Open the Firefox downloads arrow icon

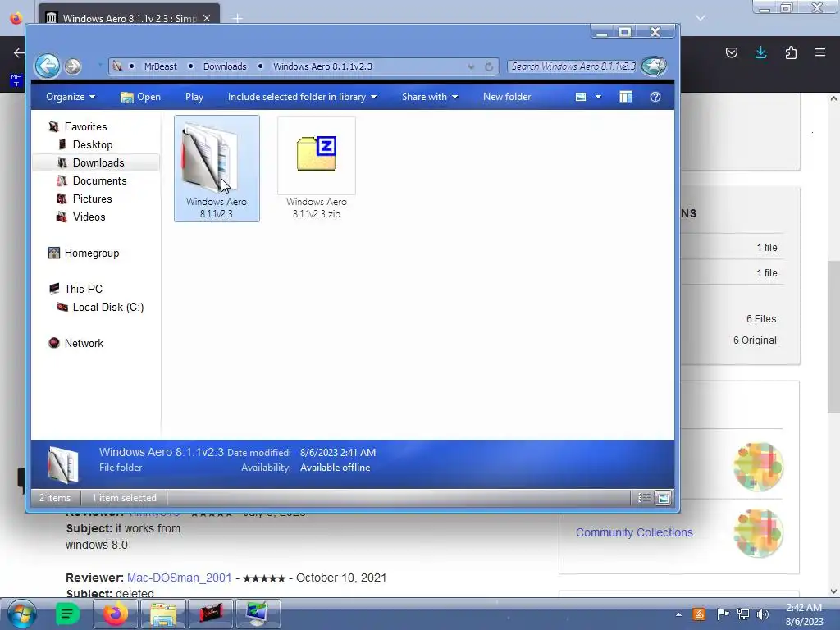(x=760, y=52)
